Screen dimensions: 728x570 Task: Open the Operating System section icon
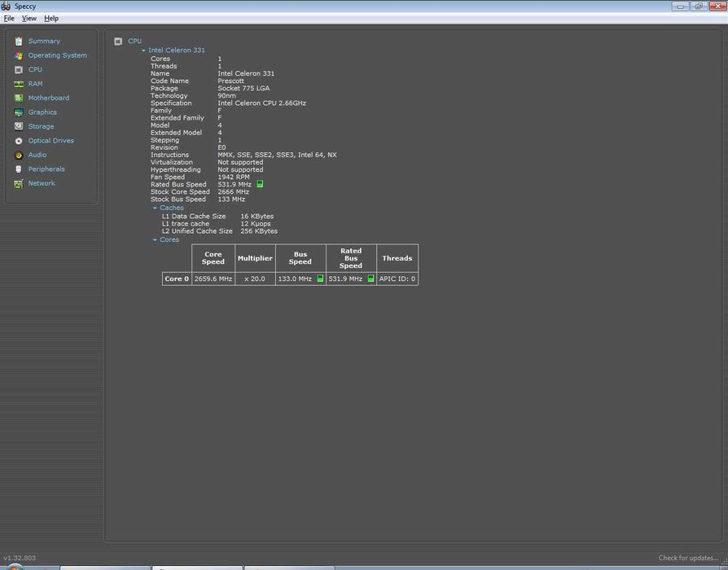tap(19, 55)
